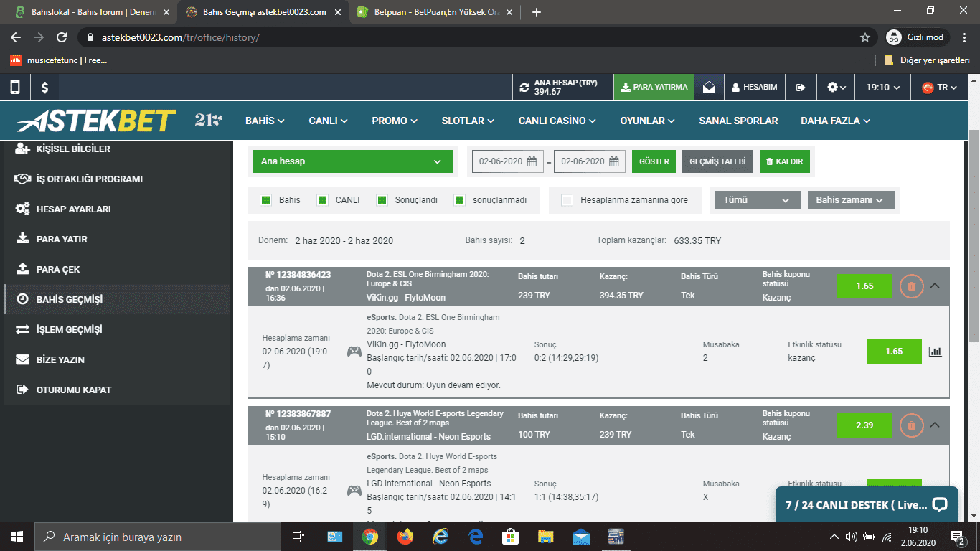Open calendar for the start date
The width and height of the screenshot is (980, 551).
[532, 161]
